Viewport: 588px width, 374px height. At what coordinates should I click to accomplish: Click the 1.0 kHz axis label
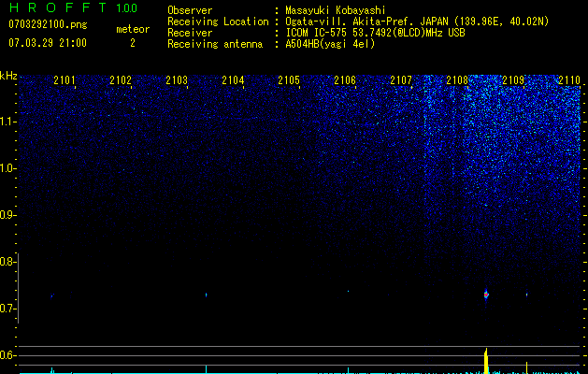(x=8, y=168)
